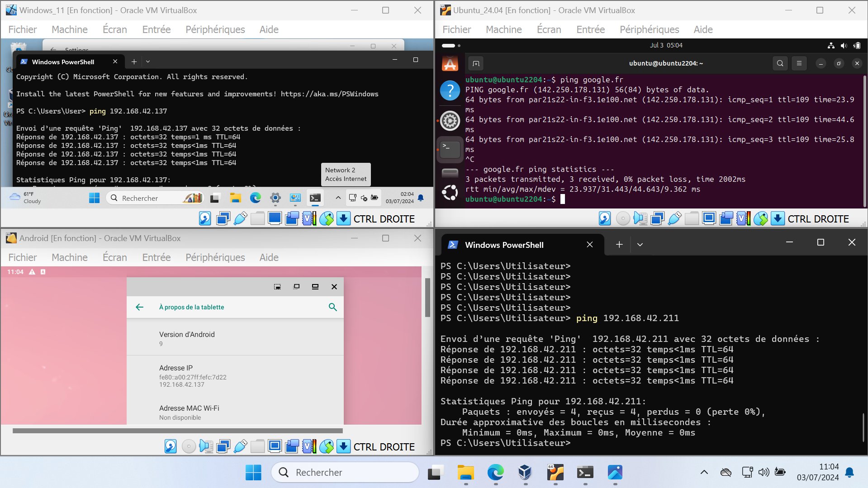Open Périphériques menu in Android VM window
Viewport: 868px width, 488px height.
pyautogui.click(x=215, y=257)
